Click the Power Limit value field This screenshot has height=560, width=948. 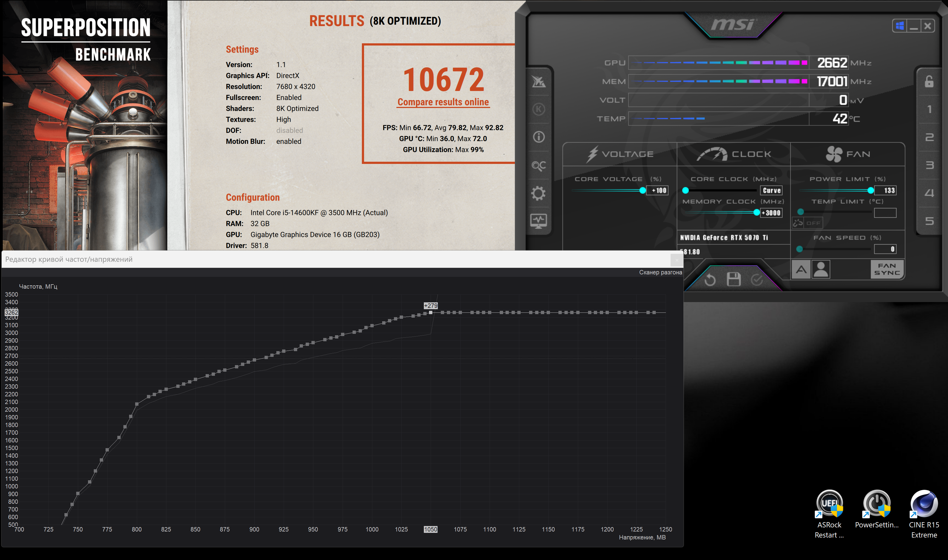(885, 190)
